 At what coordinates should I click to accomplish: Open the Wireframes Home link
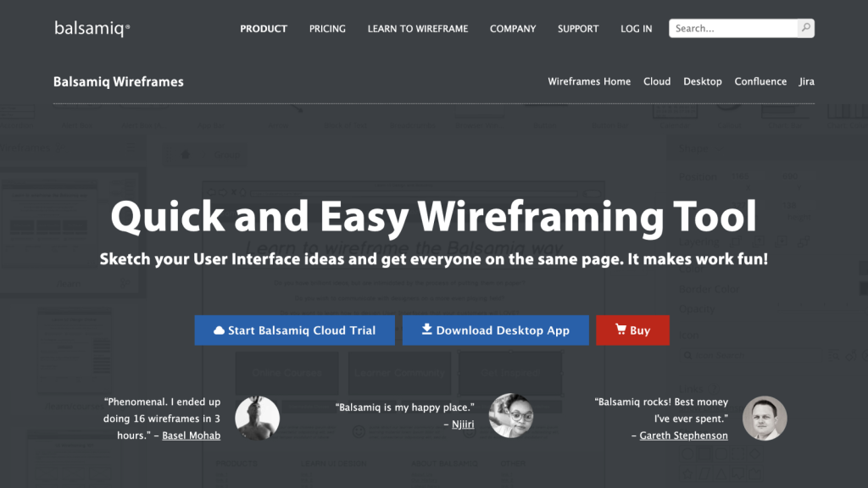589,81
